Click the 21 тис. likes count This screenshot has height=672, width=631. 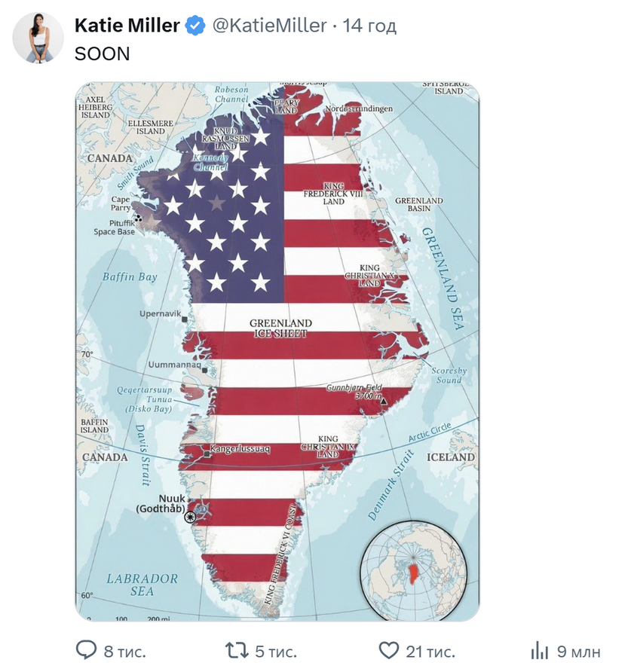(x=430, y=651)
